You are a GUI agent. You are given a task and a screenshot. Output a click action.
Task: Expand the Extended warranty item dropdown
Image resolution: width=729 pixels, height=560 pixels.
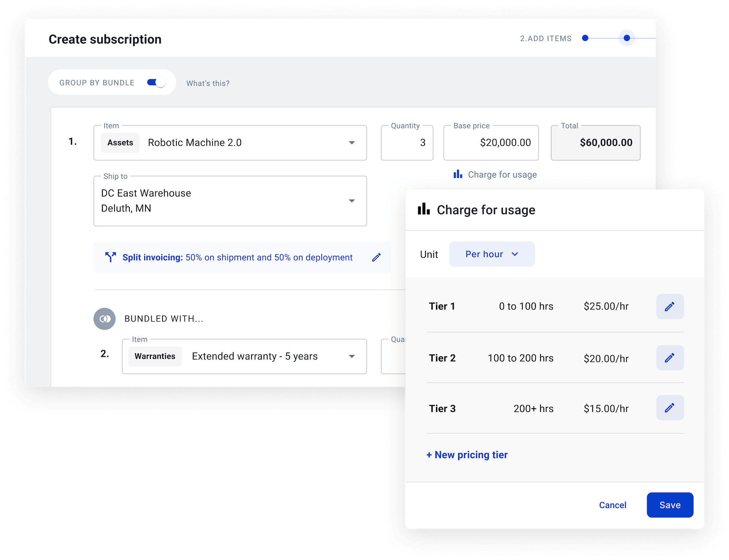coord(351,357)
